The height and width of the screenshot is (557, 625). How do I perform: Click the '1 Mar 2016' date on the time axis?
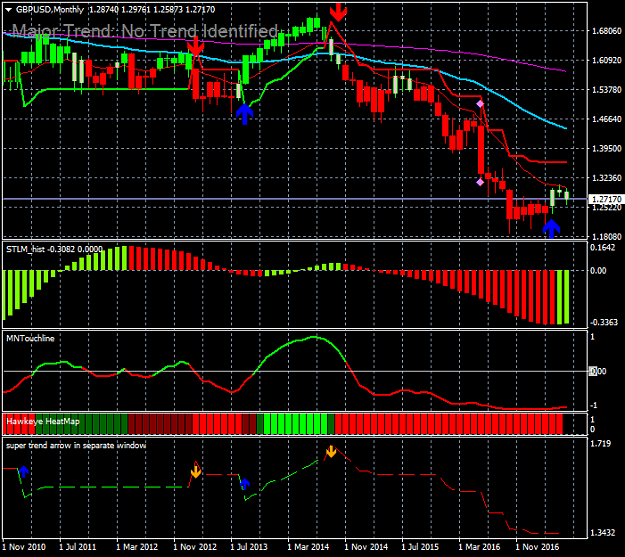click(x=480, y=547)
